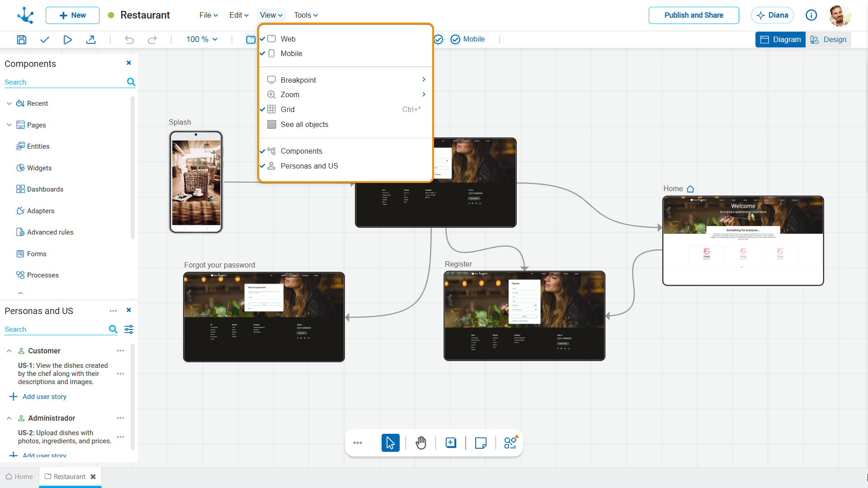Open the Edit menu
The width and height of the screenshot is (868, 488).
239,15
